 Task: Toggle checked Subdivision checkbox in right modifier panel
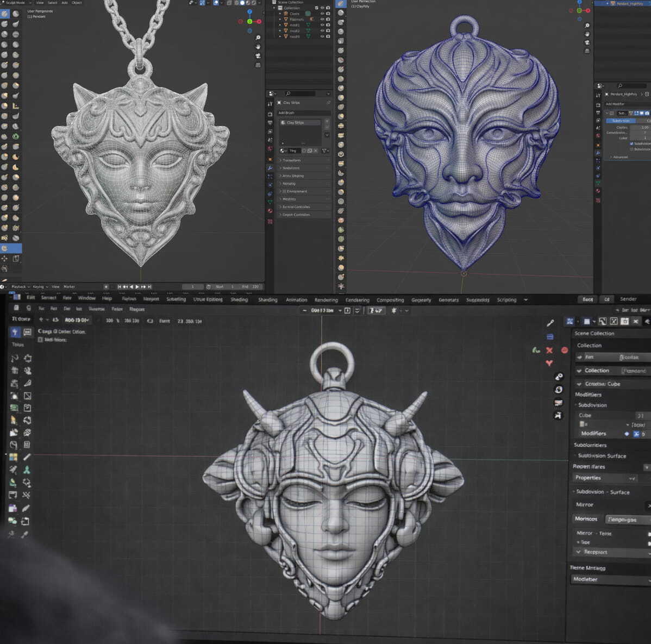click(631, 143)
